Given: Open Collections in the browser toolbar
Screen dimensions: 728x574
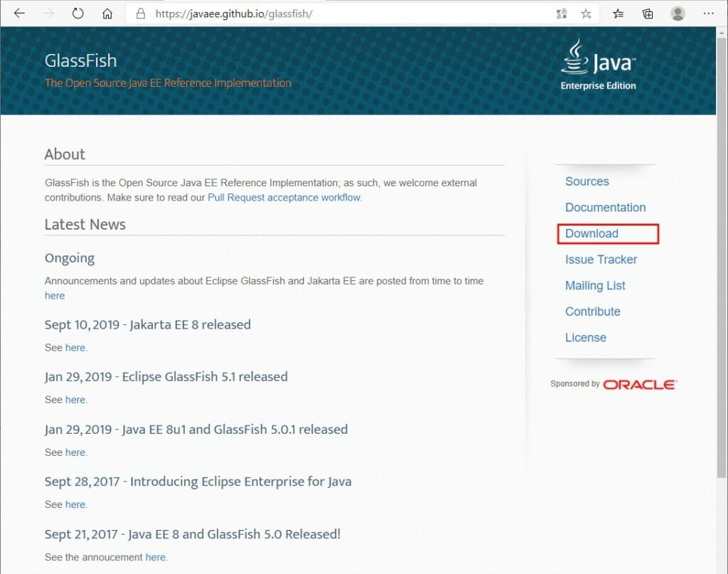Looking at the screenshot, I should 647,13.
